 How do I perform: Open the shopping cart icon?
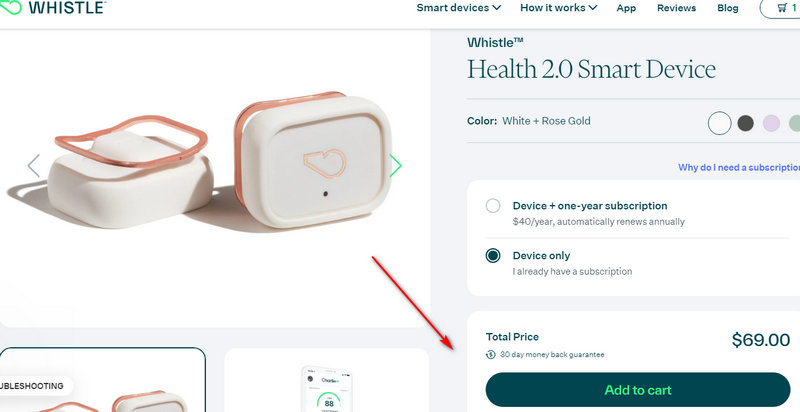tap(782, 8)
